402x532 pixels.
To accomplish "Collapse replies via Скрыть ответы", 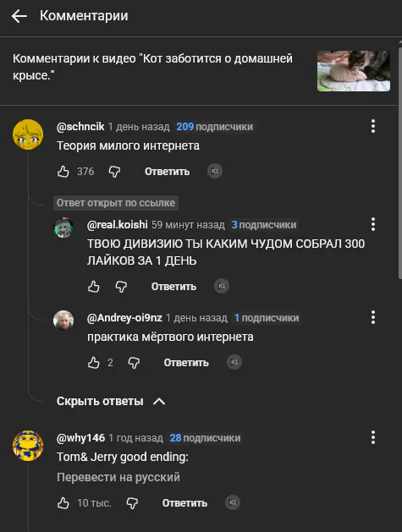I will (x=111, y=402).
